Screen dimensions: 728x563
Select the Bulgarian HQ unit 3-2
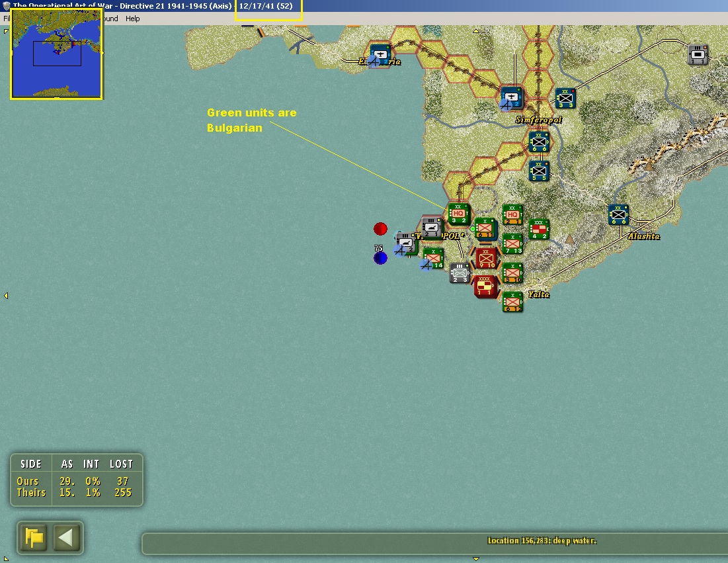click(459, 214)
